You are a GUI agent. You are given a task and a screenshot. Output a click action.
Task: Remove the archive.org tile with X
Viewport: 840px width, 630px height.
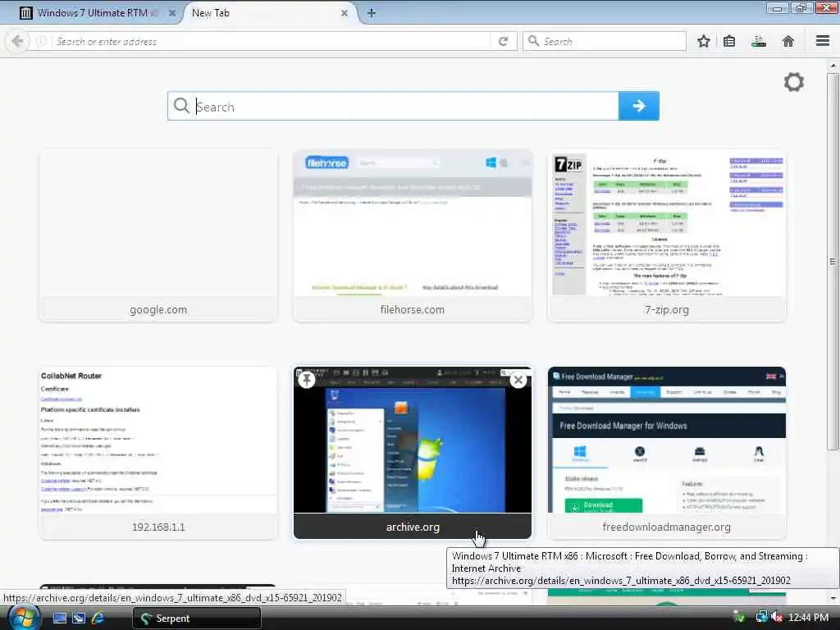point(518,380)
